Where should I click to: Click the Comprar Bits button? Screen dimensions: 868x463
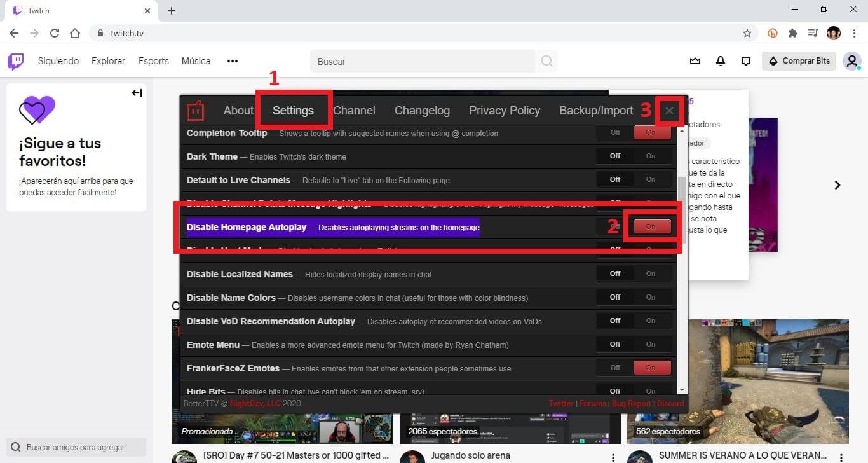tap(799, 61)
